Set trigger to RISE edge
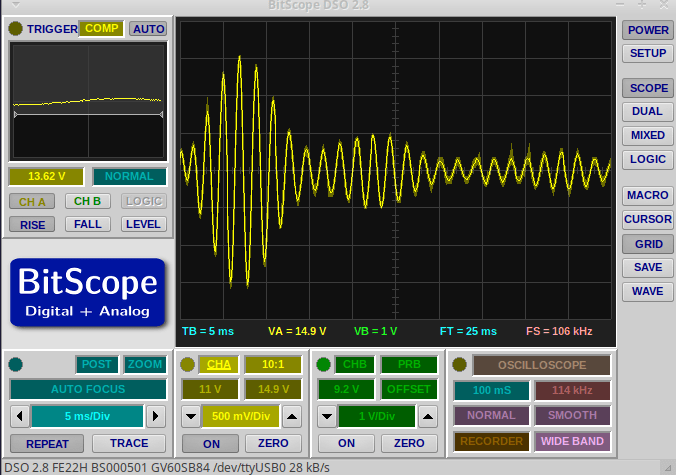Viewport: 676px width, 475px height. 32,225
